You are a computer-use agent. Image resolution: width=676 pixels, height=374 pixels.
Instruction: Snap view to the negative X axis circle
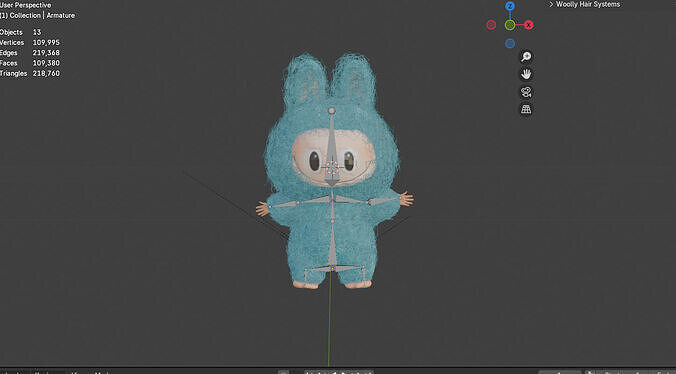[x=491, y=25]
